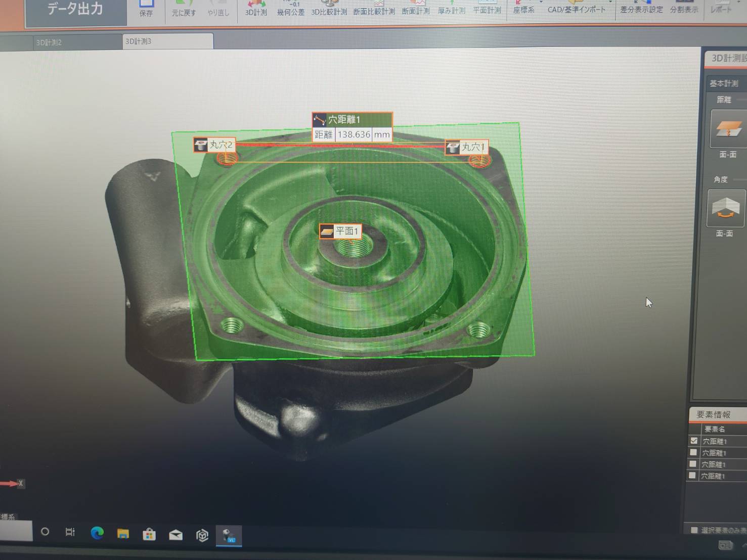Open the 幾何公差 geometric tolerance tool
The width and height of the screenshot is (747, 560).
(x=291, y=7)
